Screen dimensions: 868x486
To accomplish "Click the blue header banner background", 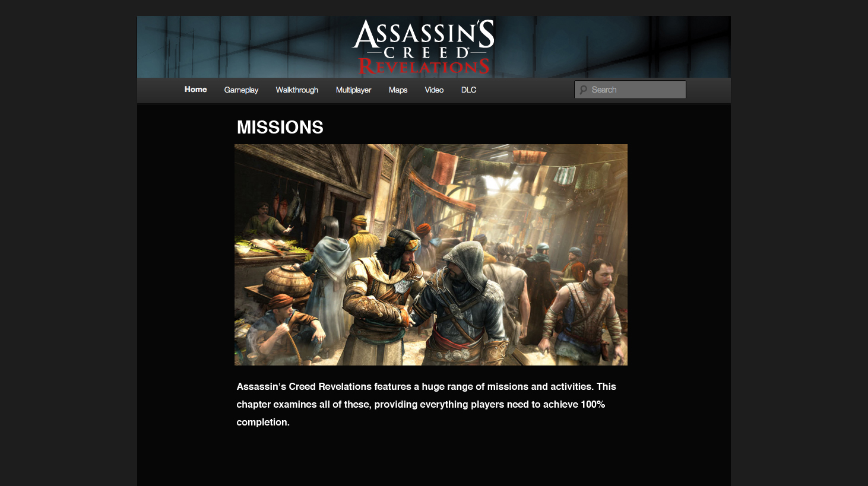I will point(237,47).
